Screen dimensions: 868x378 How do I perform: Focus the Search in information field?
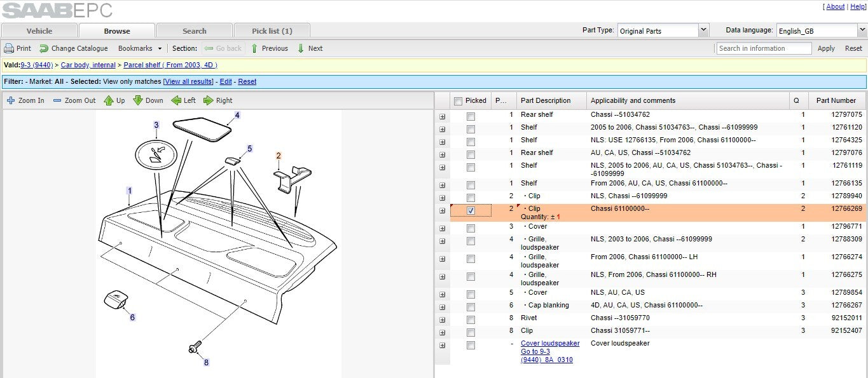[x=764, y=48]
